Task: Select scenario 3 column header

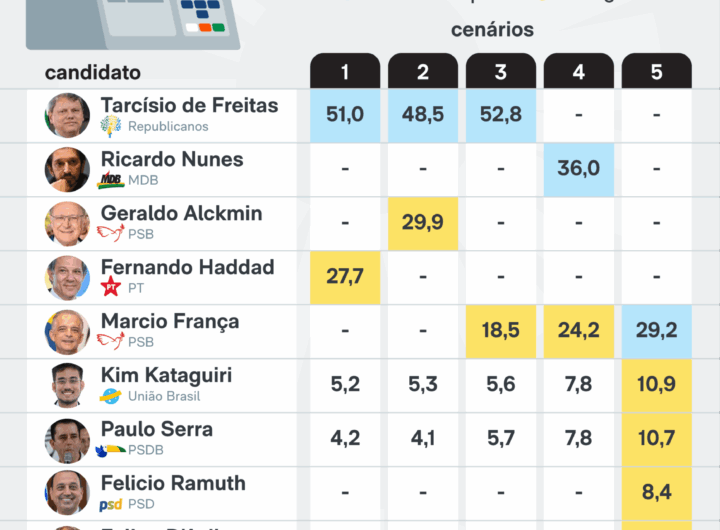Action: [501, 71]
